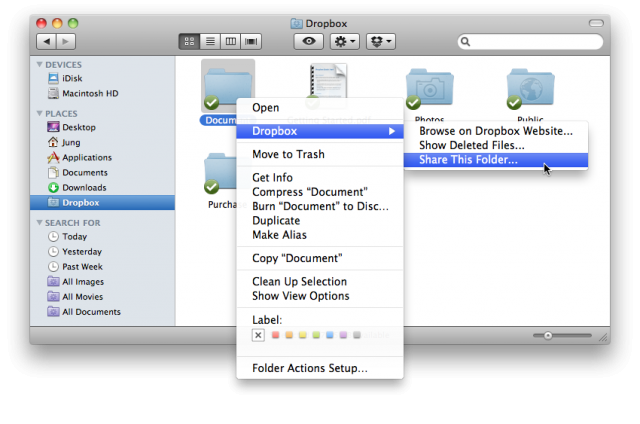Screen dimensions: 640x424
Task: Apply the orange label color
Action: tap(289, 335)
